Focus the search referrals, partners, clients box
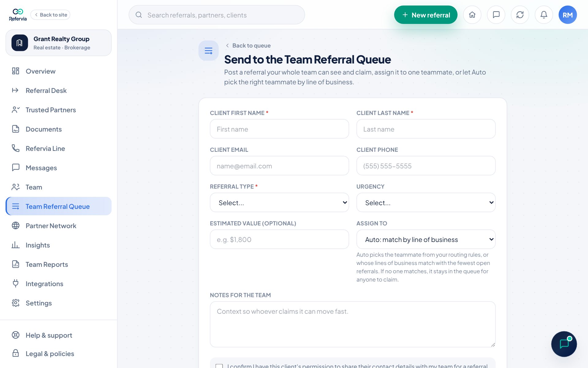 [x=217, y=15]
